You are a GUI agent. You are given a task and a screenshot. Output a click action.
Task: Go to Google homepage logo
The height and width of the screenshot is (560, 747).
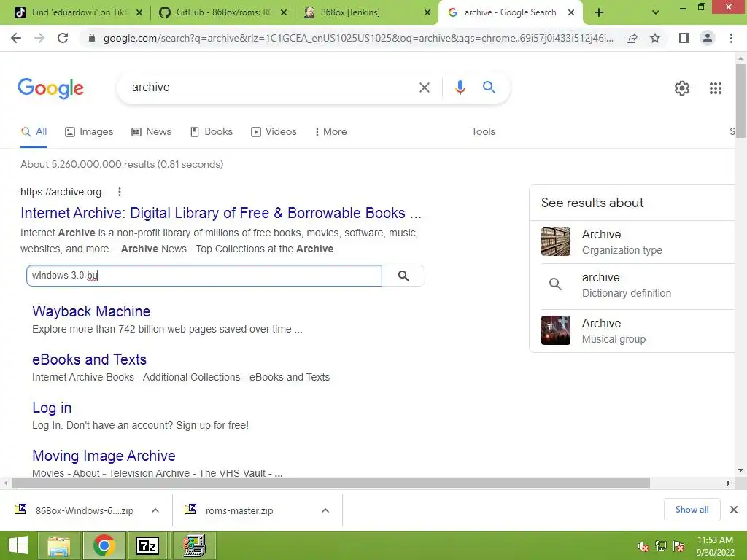click(x=50, y=88)
